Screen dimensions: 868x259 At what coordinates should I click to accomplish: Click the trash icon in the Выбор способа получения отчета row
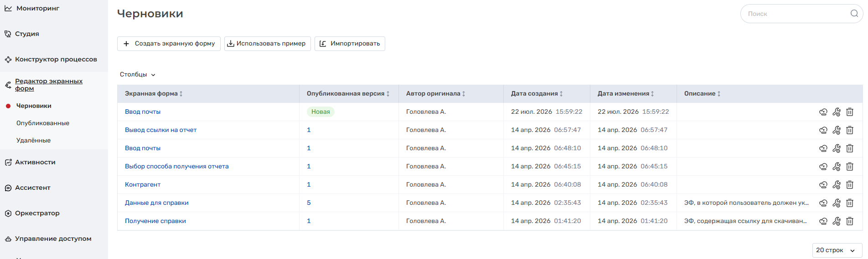click(x=850, y=167)
